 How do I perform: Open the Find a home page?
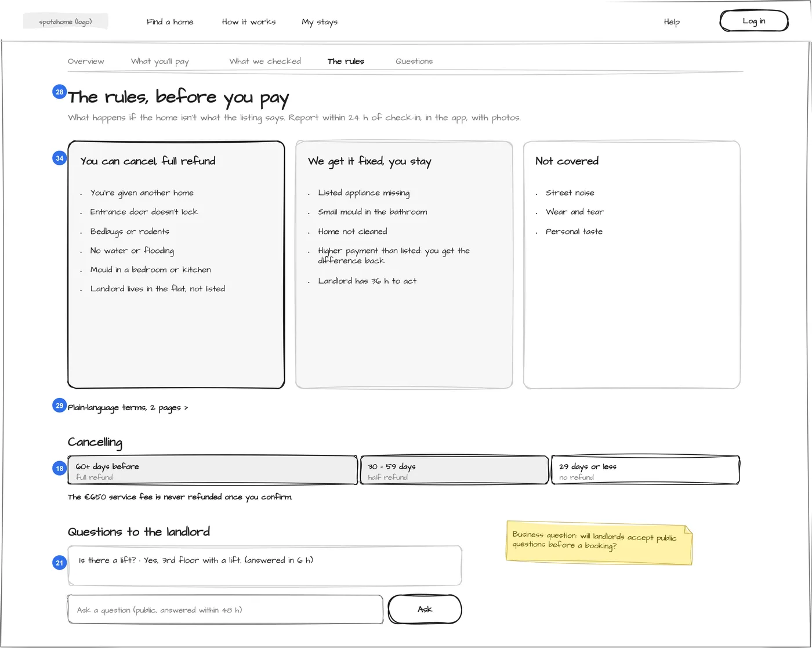(170, 22)
